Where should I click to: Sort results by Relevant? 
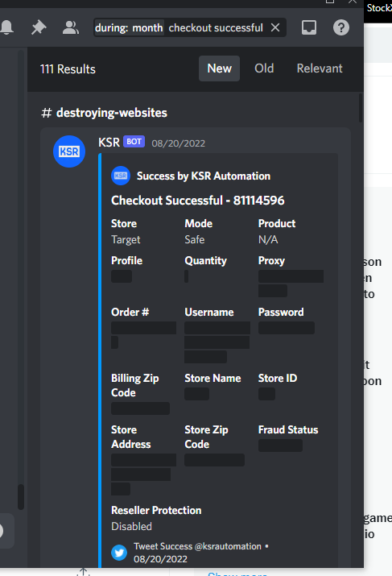coord(320,68)
